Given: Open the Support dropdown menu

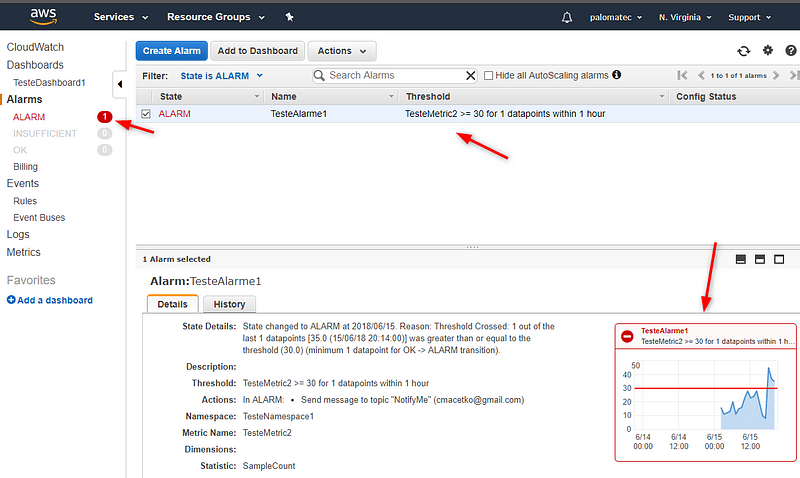Looking at the screenshot, I should point(749,17).
